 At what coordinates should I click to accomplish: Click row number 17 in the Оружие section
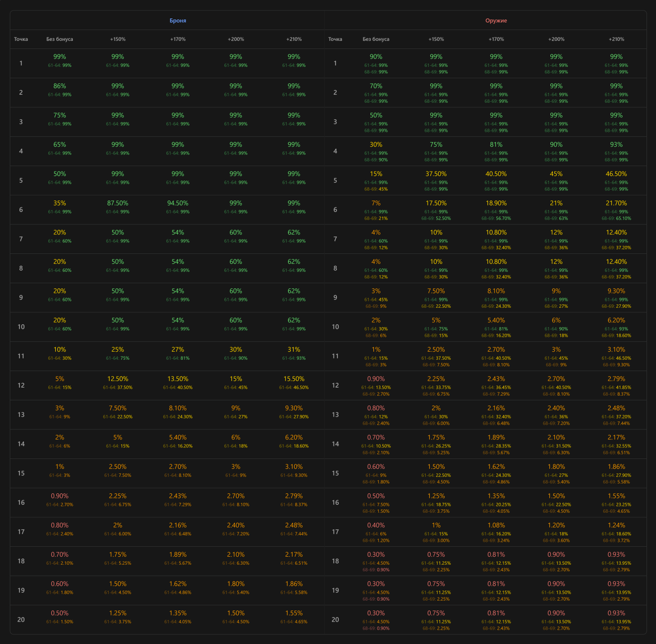335,532
